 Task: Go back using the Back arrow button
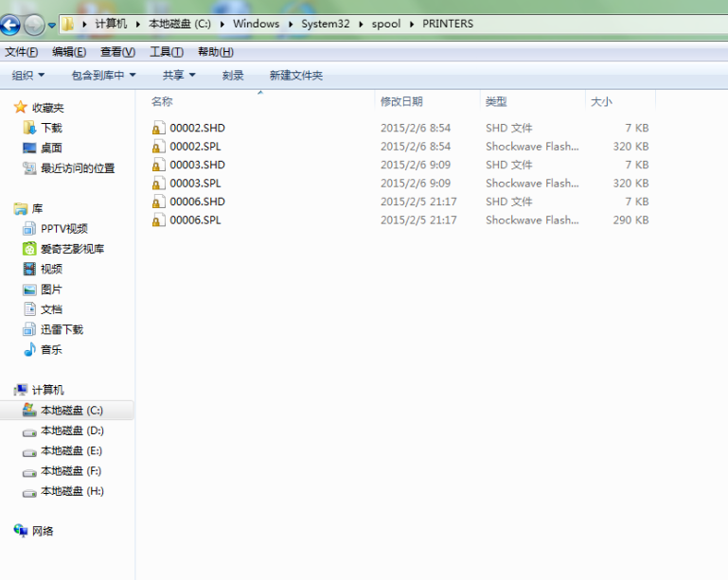10,25
